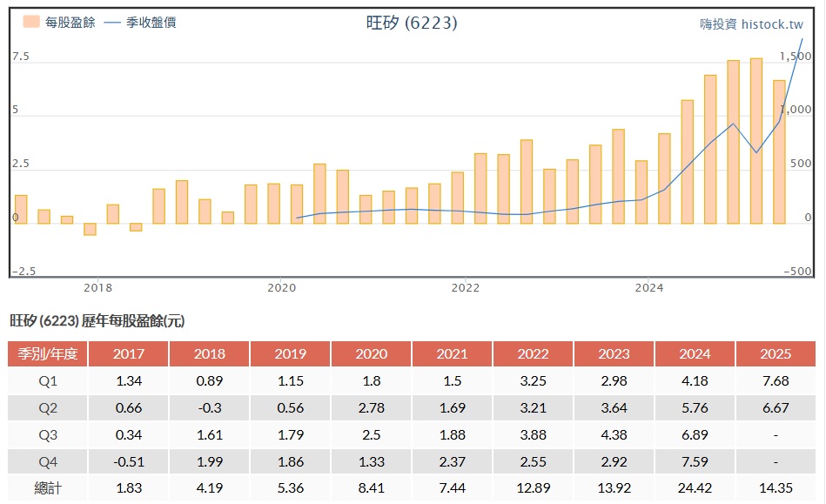Image resolution: width=826 pixels, height=504 pixels.
Task: Click the 2022 Q3 value 3.88
Action: click(533, 434)
